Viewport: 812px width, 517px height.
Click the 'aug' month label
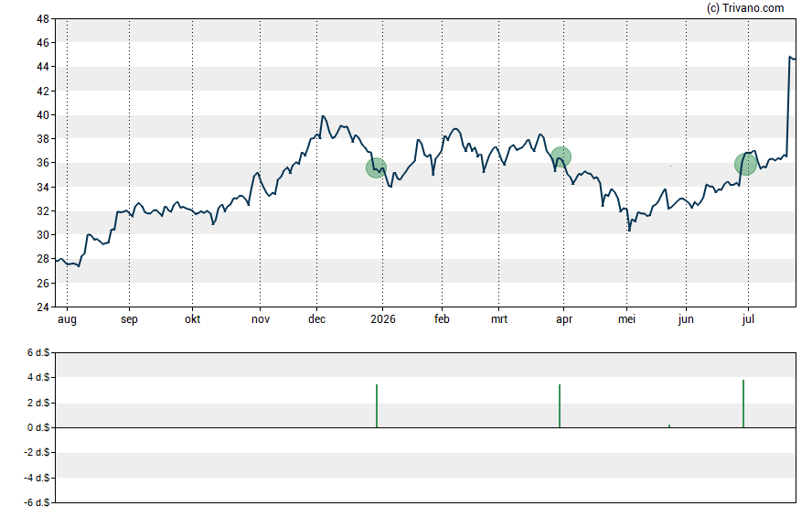tap(67, 319)
